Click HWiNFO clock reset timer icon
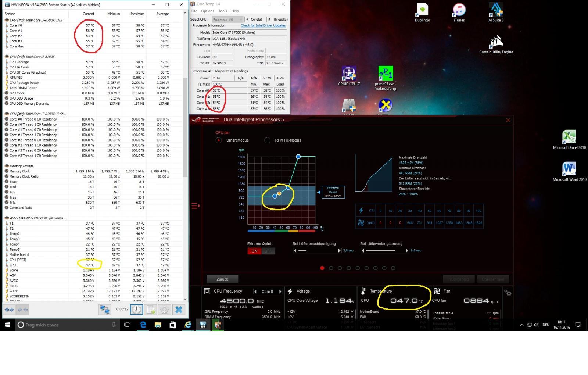Viewport: 588px width, 375px height. point(136,310)
